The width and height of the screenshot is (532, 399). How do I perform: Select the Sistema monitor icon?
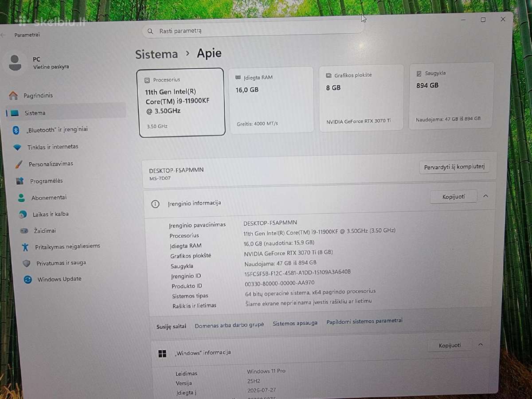pos(15,113)
